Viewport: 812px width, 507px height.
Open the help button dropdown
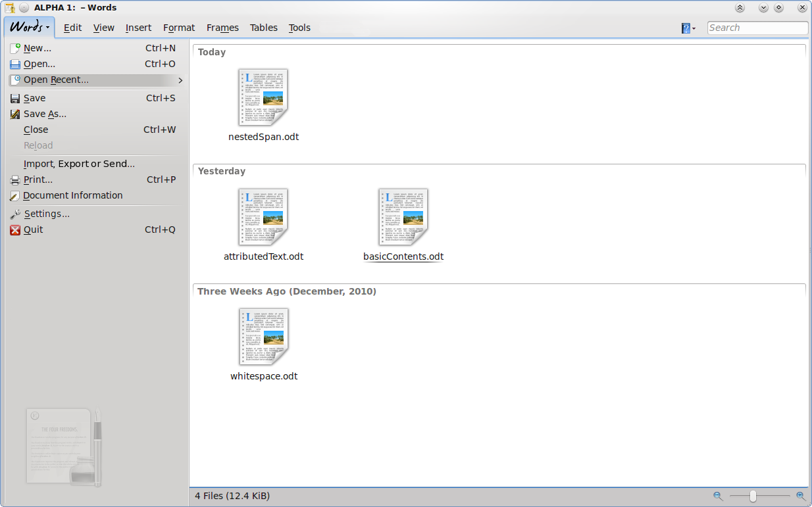click(688, 28)
